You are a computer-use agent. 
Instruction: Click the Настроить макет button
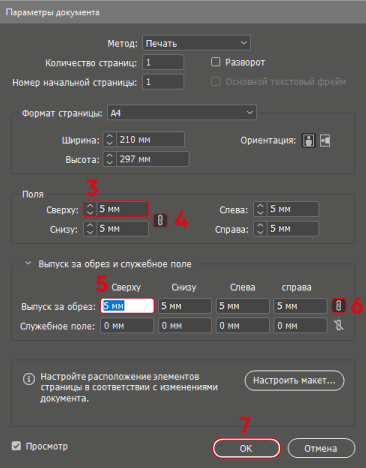[x=294, y=380]
